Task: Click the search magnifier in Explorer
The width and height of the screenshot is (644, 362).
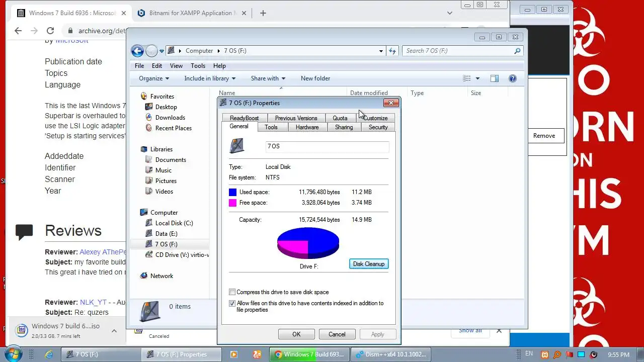Action: [x=517, y=51]
